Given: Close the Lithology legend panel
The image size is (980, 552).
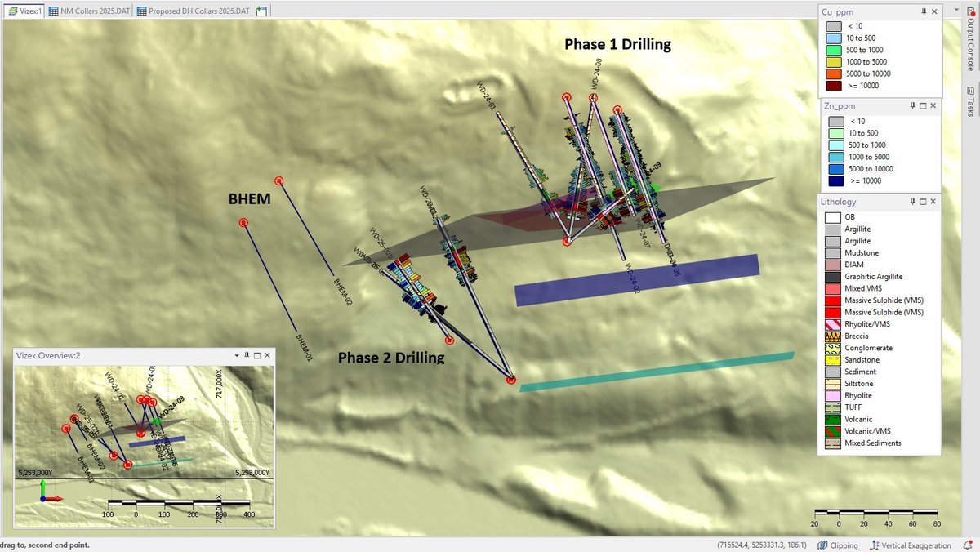Looking at the screenshot, I should [x=935, y=202].
